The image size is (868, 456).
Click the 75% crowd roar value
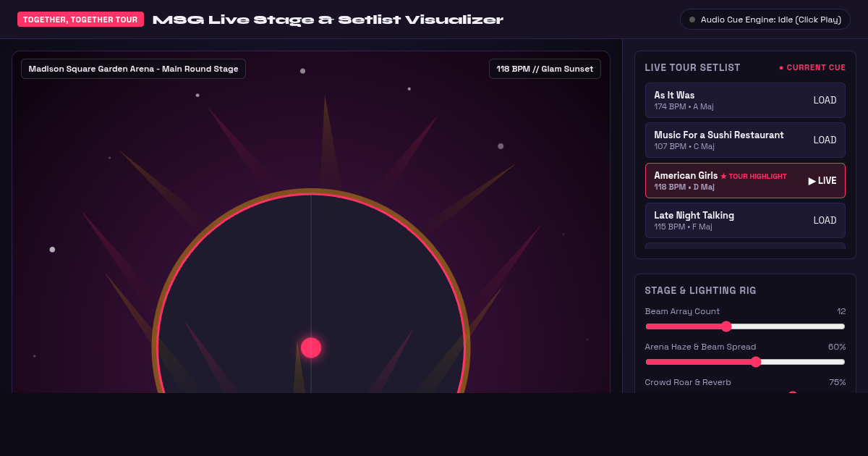[838, 382]
